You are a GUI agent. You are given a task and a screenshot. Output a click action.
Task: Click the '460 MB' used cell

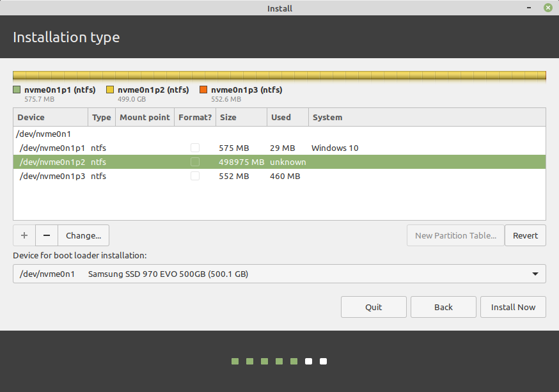285,176
